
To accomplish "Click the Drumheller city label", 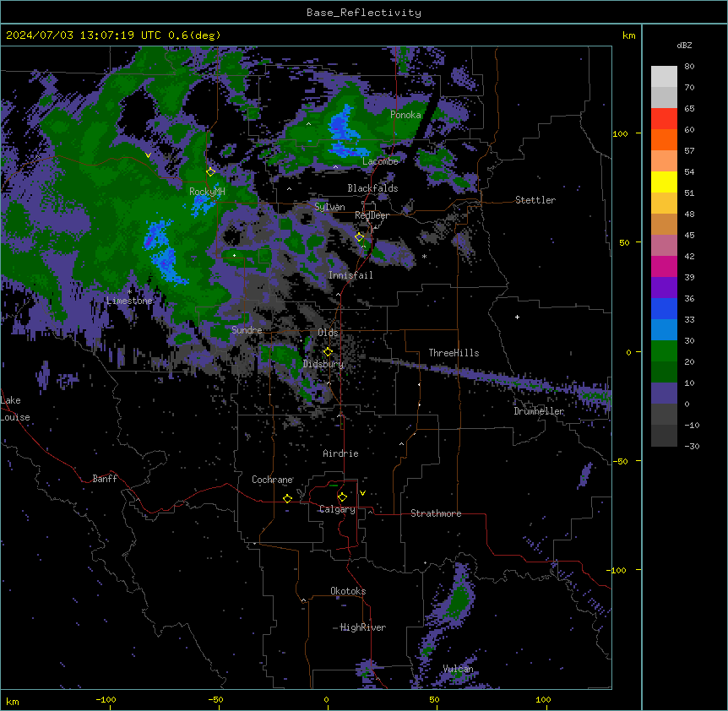I will pyautogui.click(x=539, y=411).
